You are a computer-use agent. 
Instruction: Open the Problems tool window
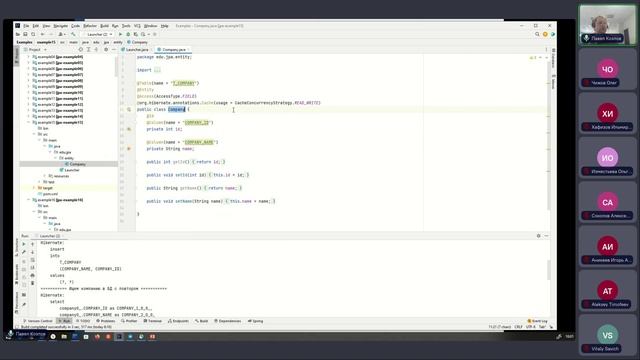pyautogui.click(x=105, y=321)
